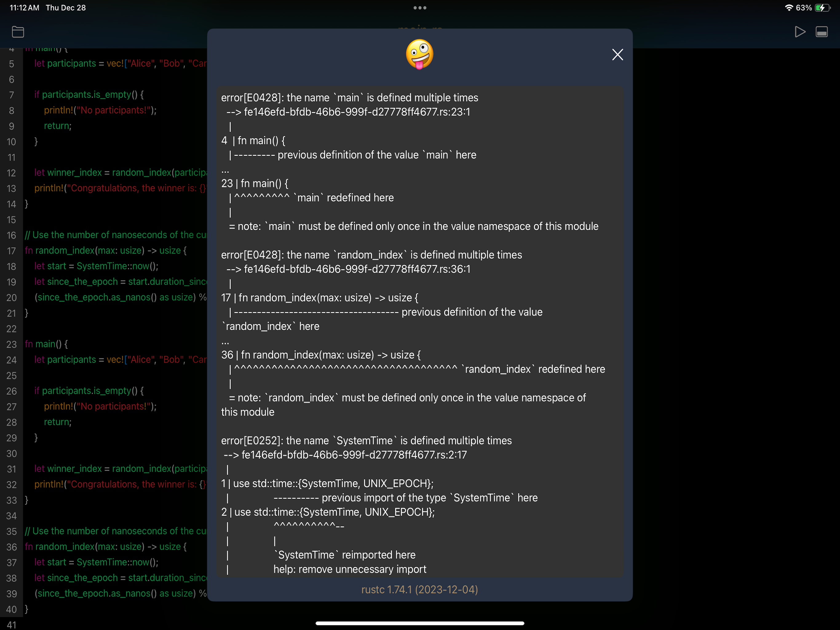Open the file browser folder icon
The width and height of the screenshot is (840, 630).
tap(18, 32)
